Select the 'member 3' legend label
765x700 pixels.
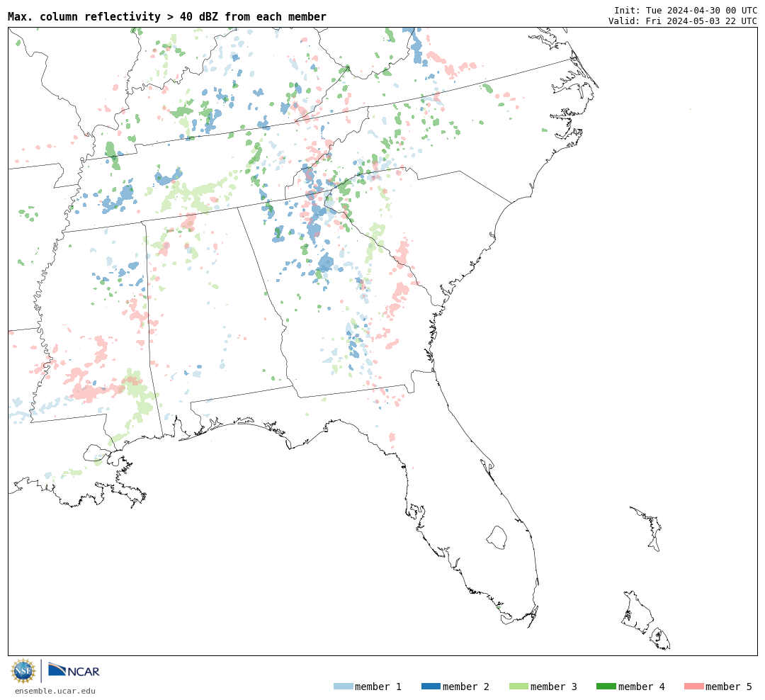click(x=554, y=687)
